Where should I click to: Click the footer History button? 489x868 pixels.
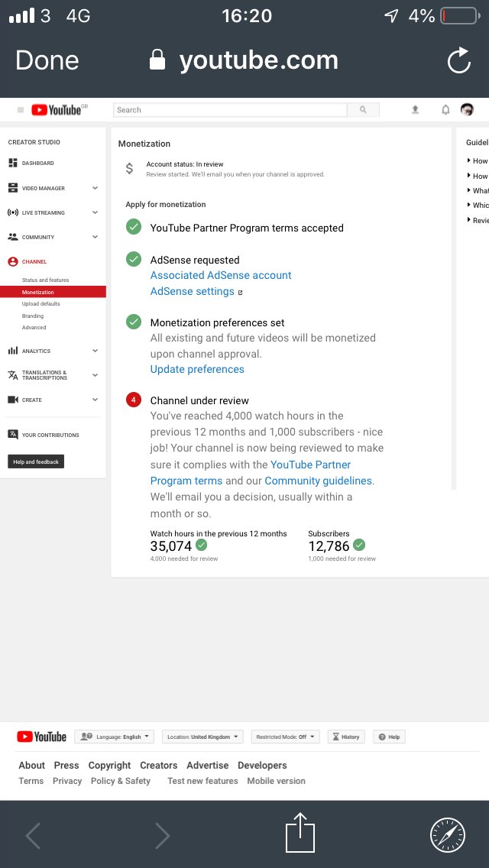pyautogui.click(x=346, y=737)
